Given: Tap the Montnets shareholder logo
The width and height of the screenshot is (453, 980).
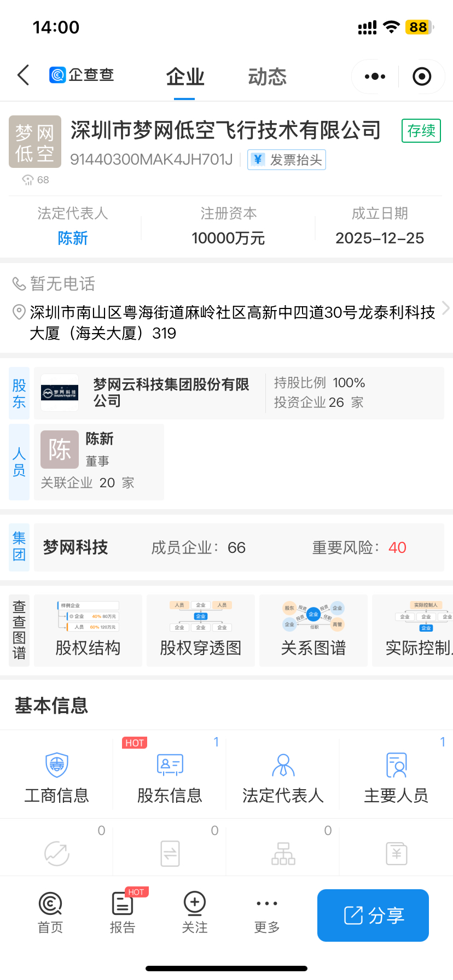Looking at the screenshot, I should tap(60, 393).
